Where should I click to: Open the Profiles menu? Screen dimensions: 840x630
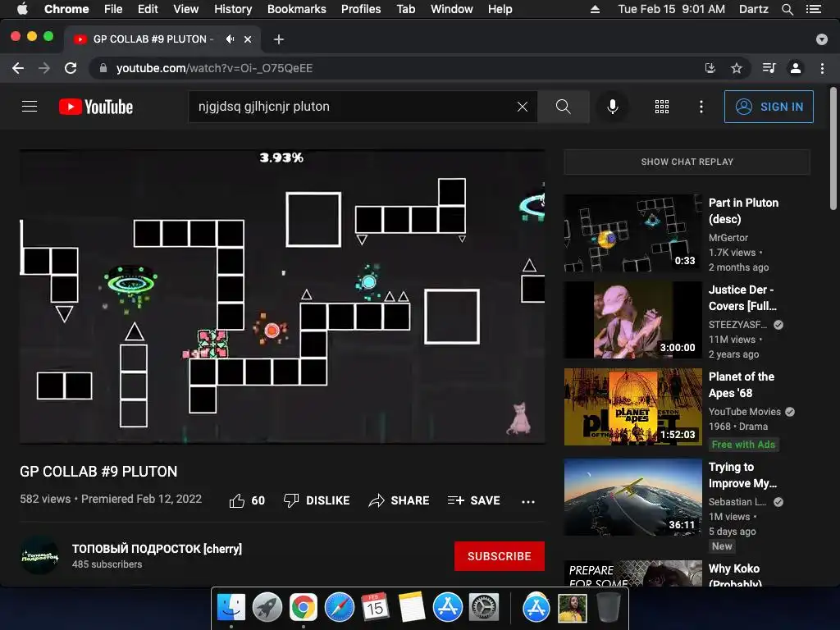pos(361,9)
